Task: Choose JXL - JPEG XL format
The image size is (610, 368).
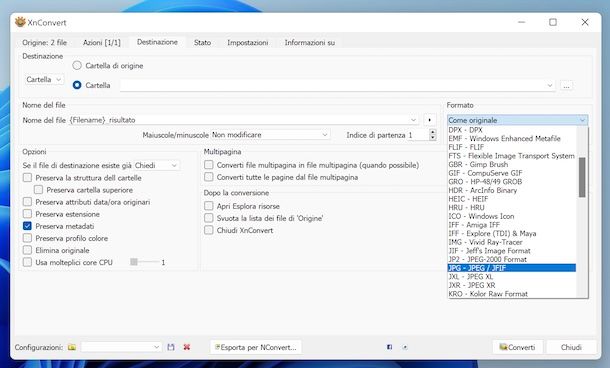Action: point(512,277)
